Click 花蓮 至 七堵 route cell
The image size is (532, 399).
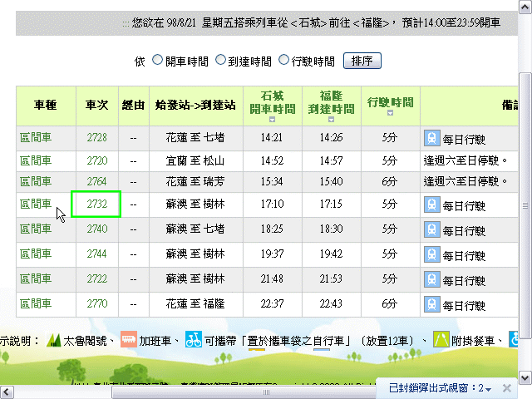195,138
